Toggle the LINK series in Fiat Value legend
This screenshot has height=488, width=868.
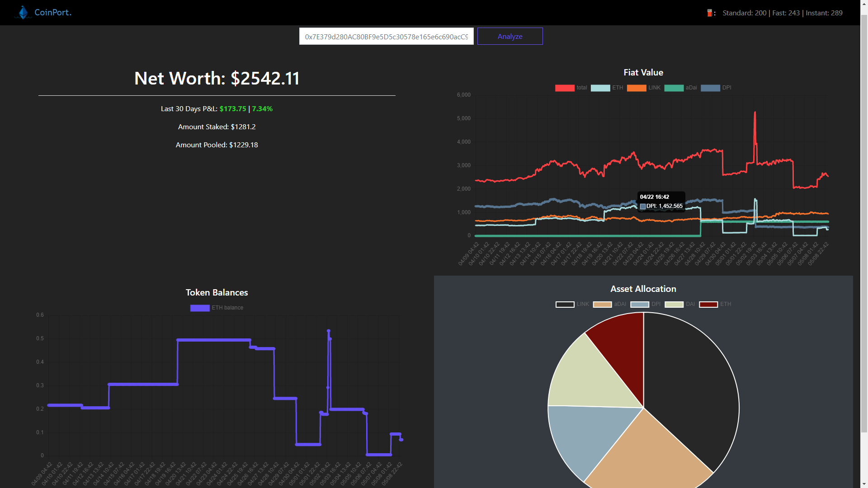point(643,88)
